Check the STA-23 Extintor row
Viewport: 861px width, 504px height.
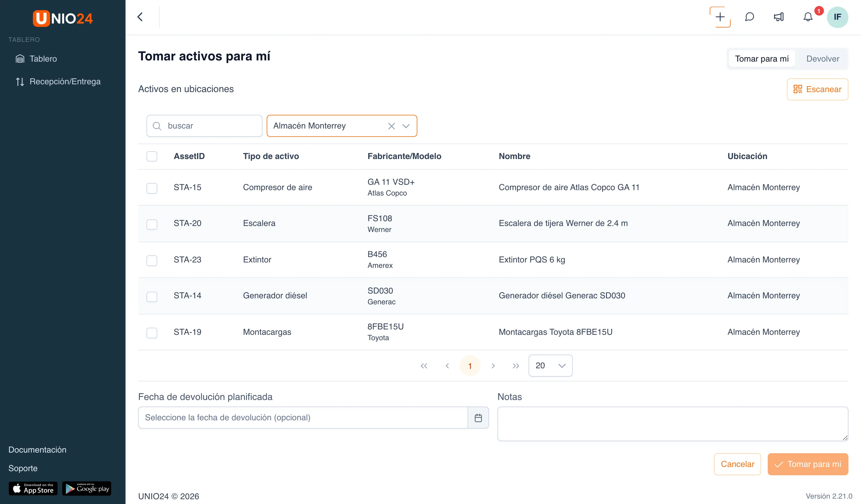[152, 260]
